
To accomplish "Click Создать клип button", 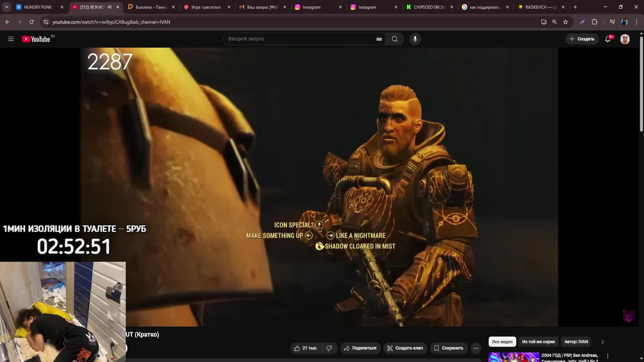I will pos(405,348).
